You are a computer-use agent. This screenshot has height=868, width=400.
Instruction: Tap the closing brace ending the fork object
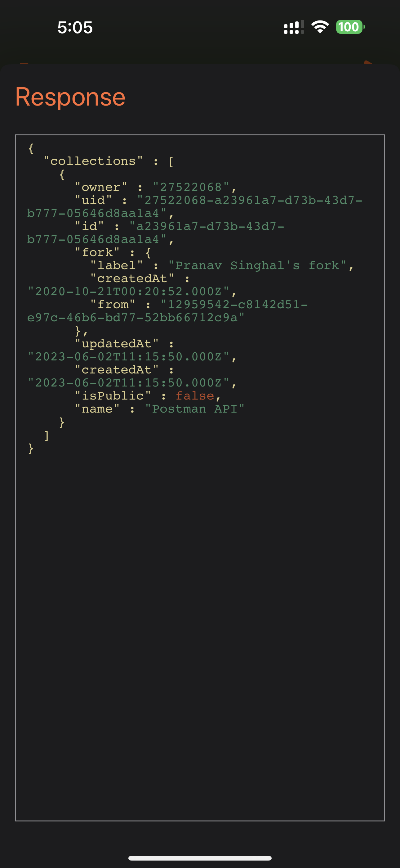tap(78, 331)
